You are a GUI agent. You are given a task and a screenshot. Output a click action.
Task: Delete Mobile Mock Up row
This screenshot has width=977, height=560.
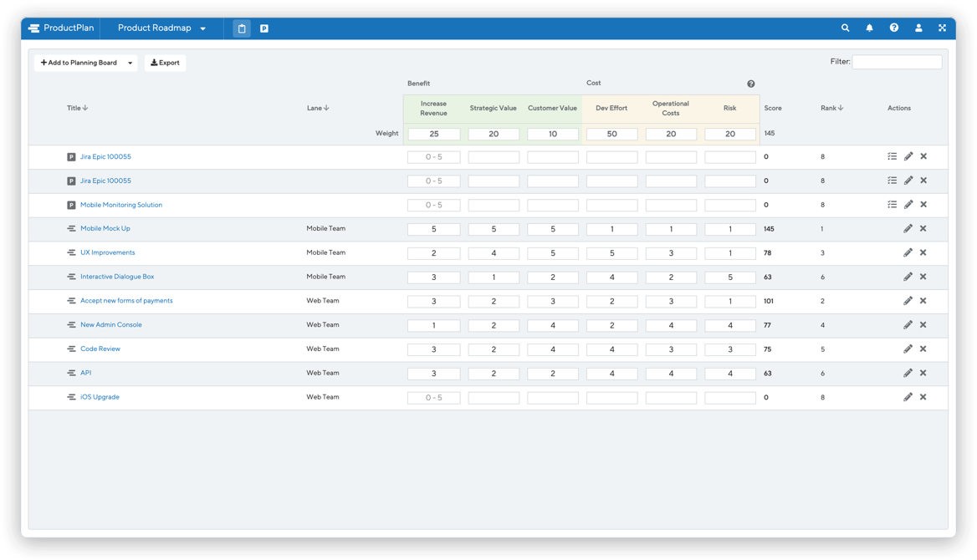(x=923, y=229)
